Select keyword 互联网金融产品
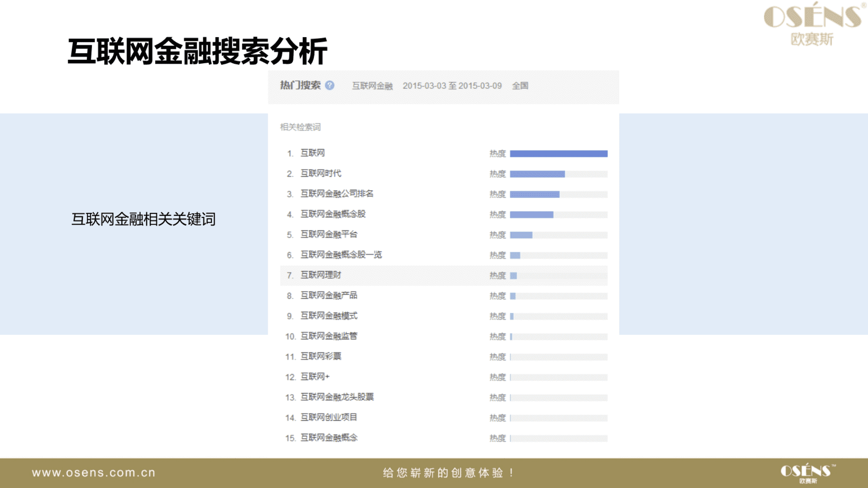The height and width of the screenshot is (488, 868). pyautogui.click(x=329, y=296)
